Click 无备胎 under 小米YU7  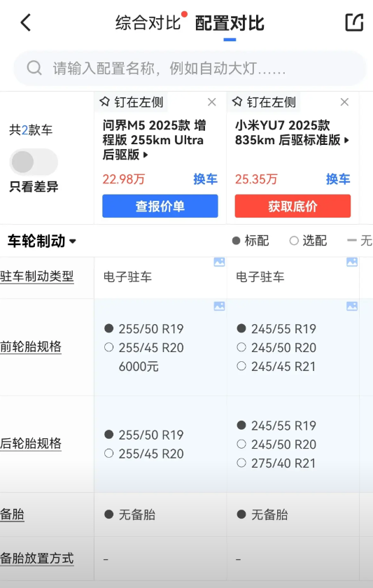269,514
